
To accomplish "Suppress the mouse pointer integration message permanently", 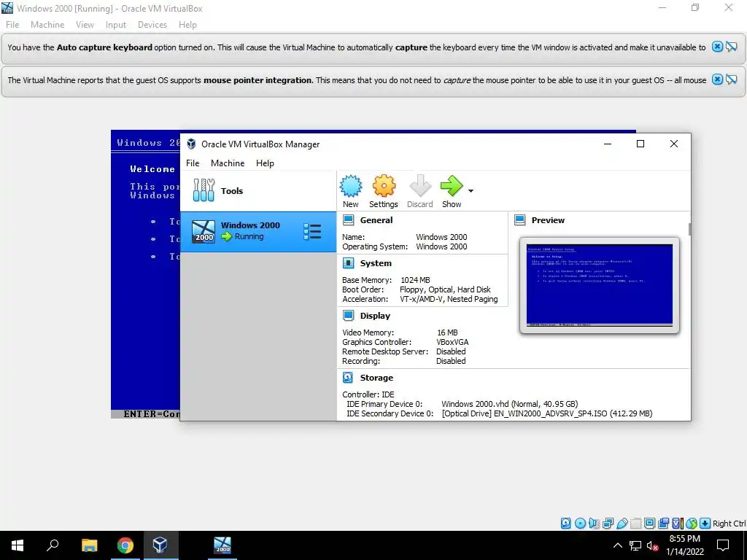I will pyautogui.click(x=731, y=79).
